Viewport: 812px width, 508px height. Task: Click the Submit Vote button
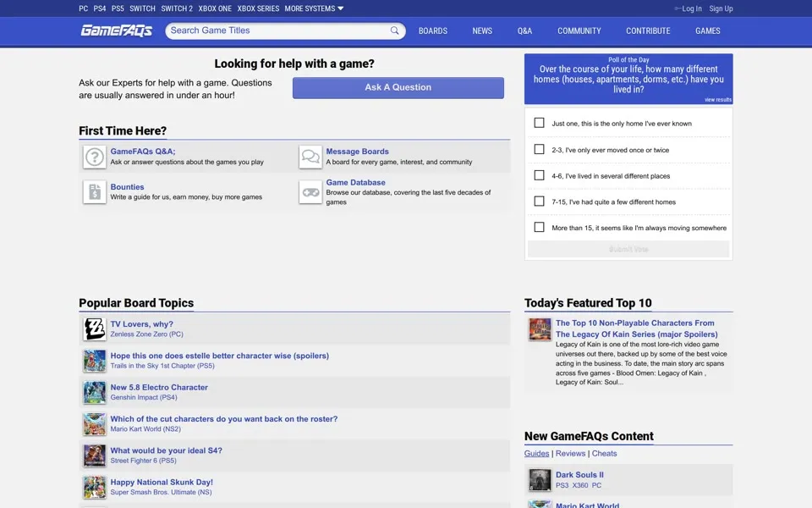(x=628, y=249)
